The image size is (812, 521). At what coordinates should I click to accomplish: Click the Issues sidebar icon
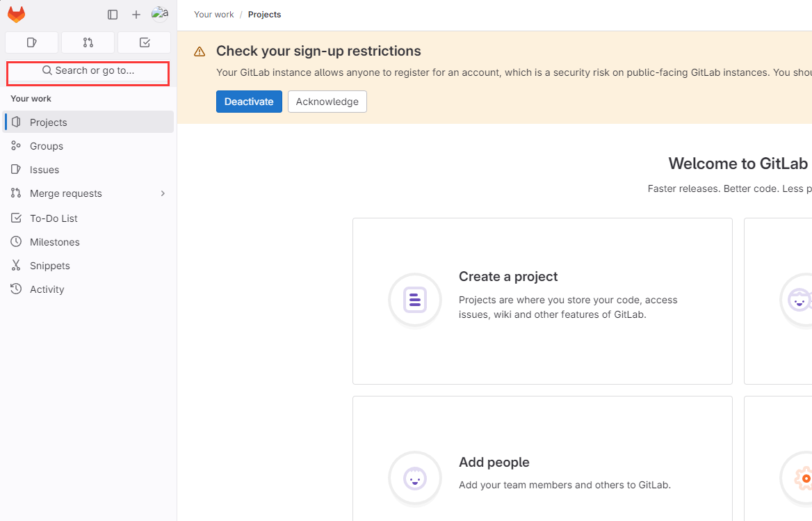(x=16, y=169)
